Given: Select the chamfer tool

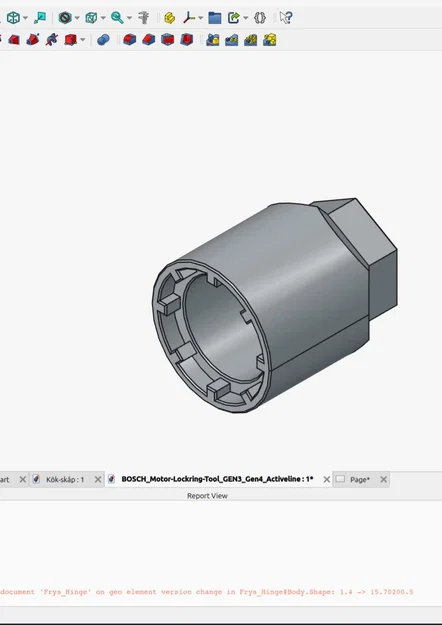Looking at the screenshot, I should tap(149, 39).
